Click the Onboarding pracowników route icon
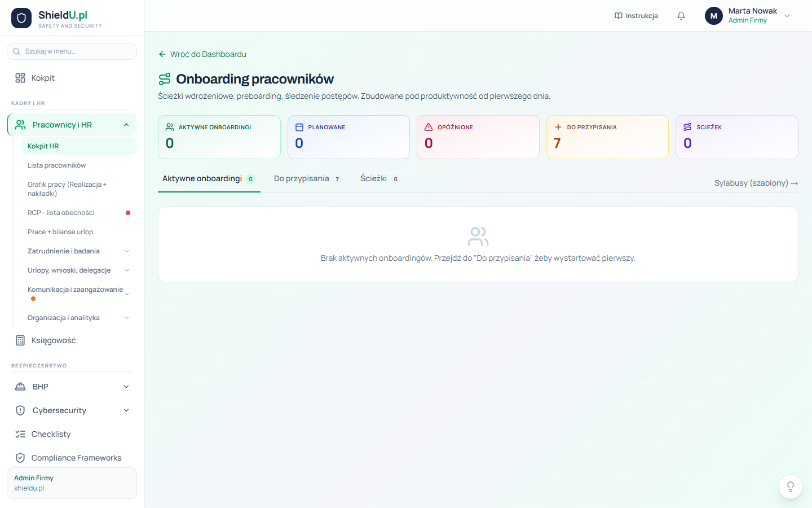This screenshot has width=812, height=508. click(x=165, y=79)
